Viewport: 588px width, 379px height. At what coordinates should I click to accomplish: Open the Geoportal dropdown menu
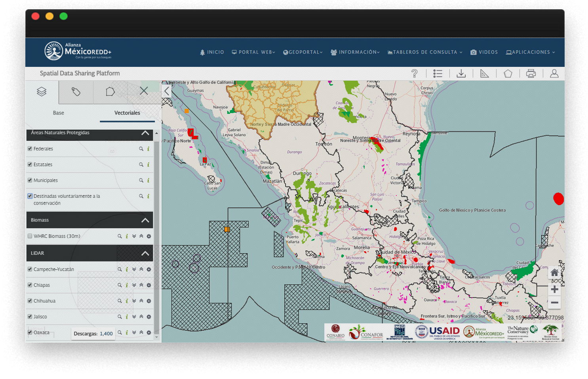click(303, 52)
